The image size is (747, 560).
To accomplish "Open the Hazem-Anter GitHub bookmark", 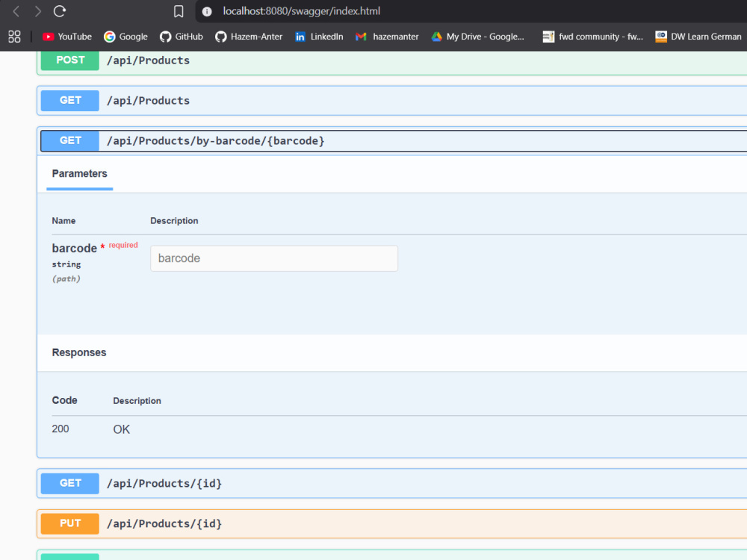I will (249, 37).
